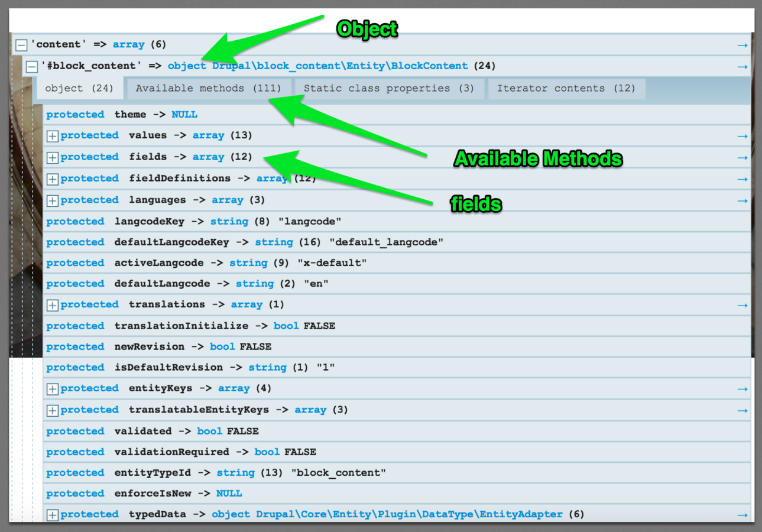Collapse the 'content' array node

21,45
